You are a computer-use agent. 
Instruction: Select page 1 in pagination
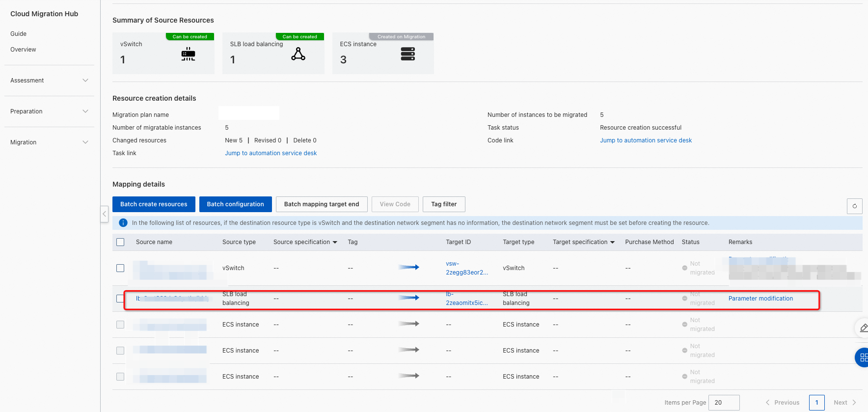817,403
